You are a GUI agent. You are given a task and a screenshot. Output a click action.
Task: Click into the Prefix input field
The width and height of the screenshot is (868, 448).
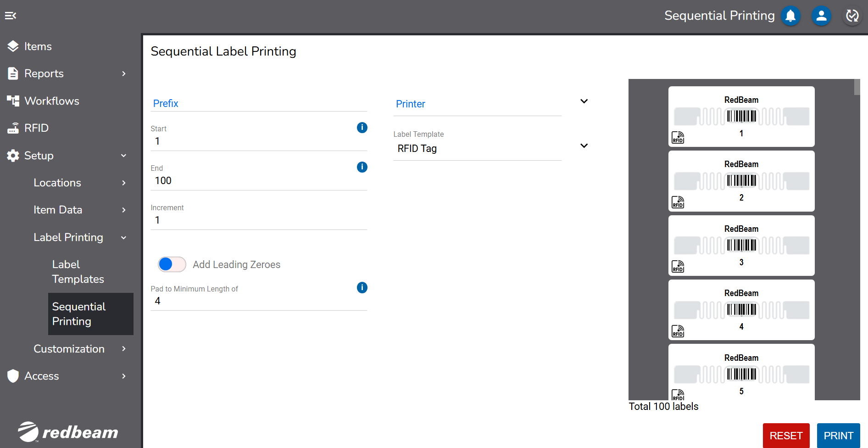pos(259,104)
